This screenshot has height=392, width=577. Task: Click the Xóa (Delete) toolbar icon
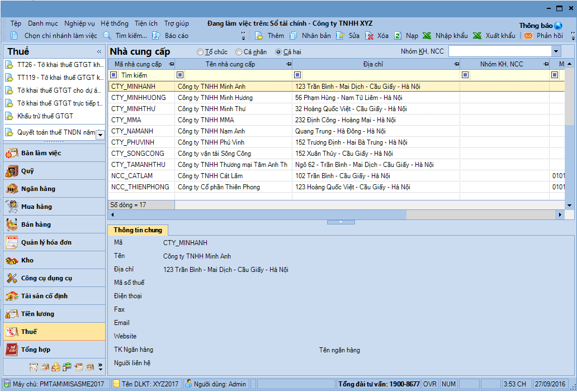tap(370, 36)
